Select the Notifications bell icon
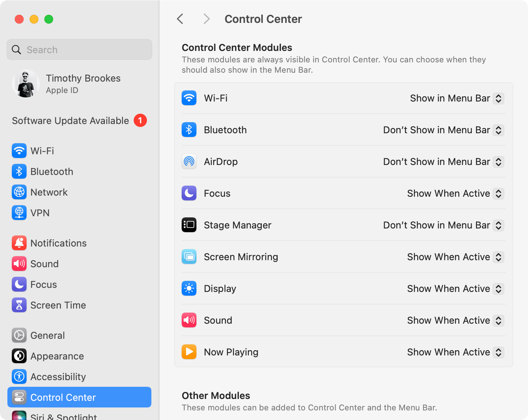528x420 pixels. [19, 243]
